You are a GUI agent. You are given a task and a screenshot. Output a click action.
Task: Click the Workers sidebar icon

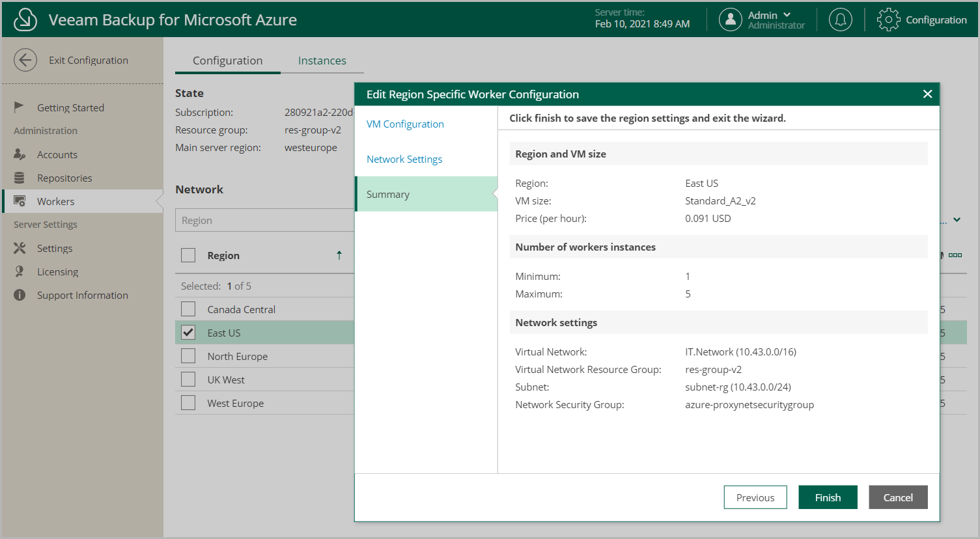(20, 201)
